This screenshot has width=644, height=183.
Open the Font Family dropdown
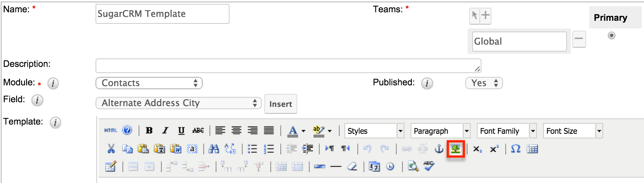506,131
